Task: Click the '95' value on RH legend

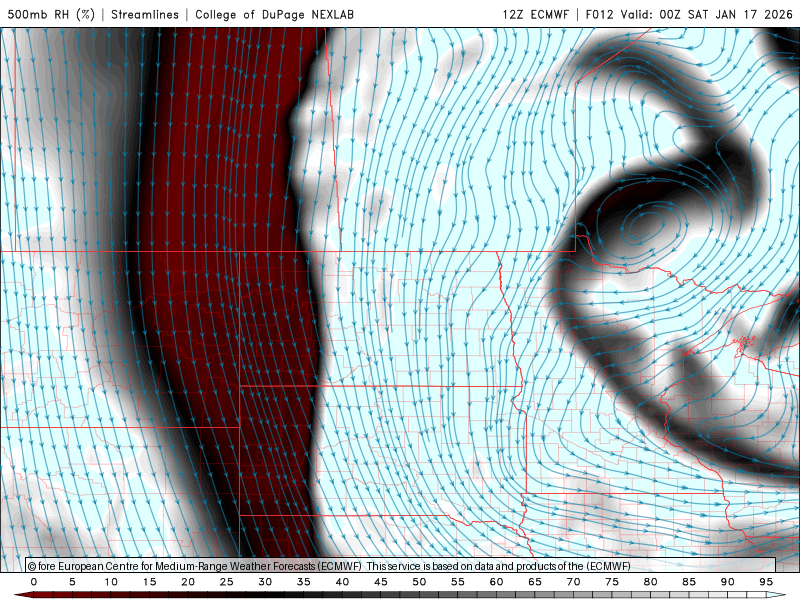Action: coord(766,582)
